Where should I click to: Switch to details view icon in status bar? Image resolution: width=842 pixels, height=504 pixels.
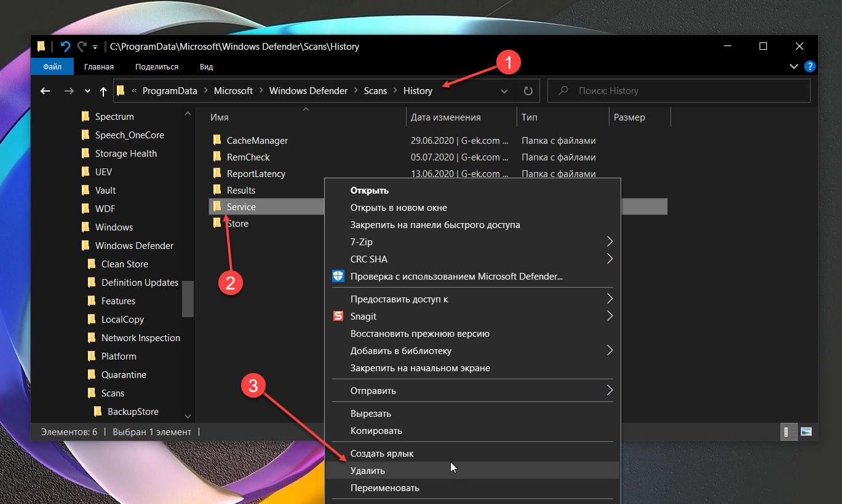[788, 431]
